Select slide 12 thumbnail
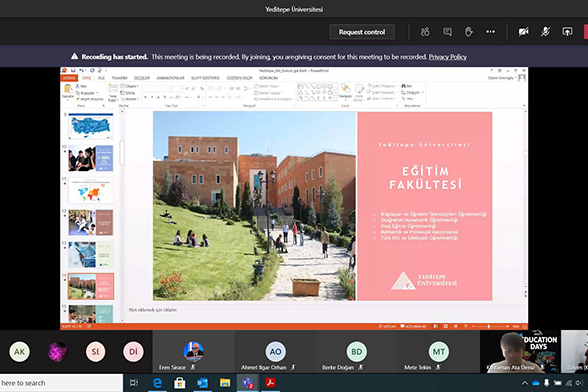The height and width of the screenshot is (392, 588). point(91,223)
